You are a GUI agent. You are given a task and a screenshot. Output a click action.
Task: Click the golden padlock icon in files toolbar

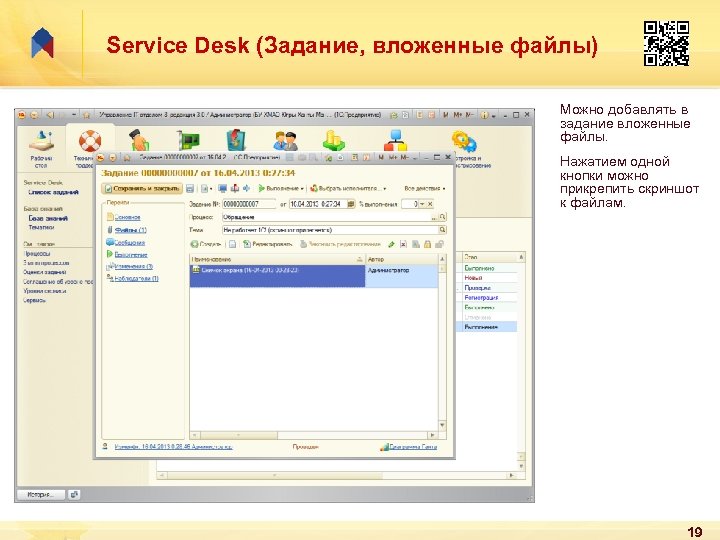[x=428, y=244]
